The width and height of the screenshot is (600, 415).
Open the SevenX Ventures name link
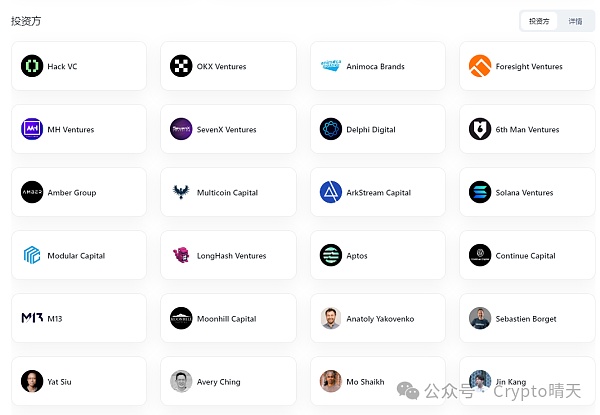(227, 129)
